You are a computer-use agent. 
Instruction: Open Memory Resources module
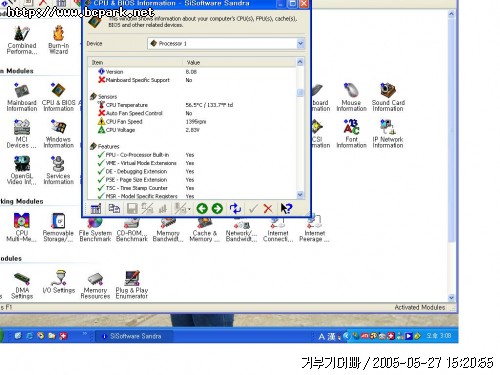tap(95, 285)
